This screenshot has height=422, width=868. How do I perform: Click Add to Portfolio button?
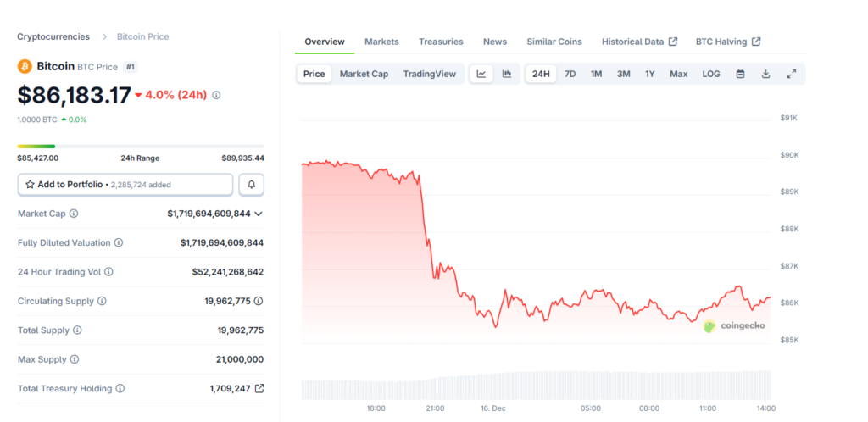(125, 185)
